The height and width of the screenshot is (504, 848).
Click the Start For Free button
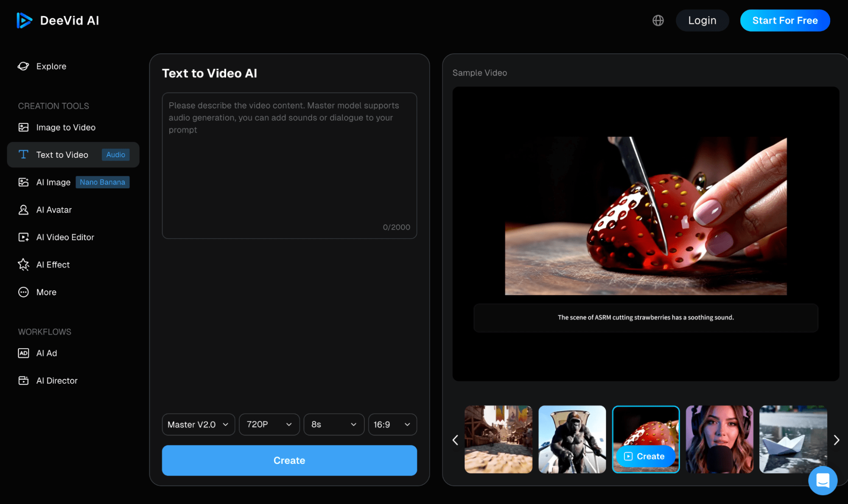(x=785, y=20)
